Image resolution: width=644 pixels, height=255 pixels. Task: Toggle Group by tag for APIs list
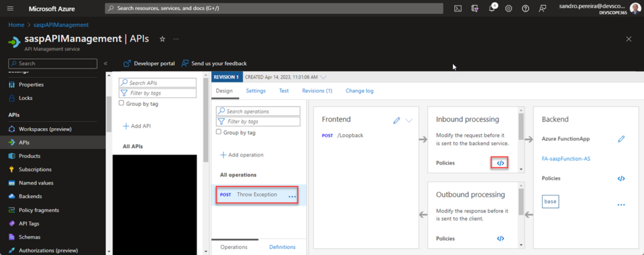pyautogui.click(x=123, y=103)
